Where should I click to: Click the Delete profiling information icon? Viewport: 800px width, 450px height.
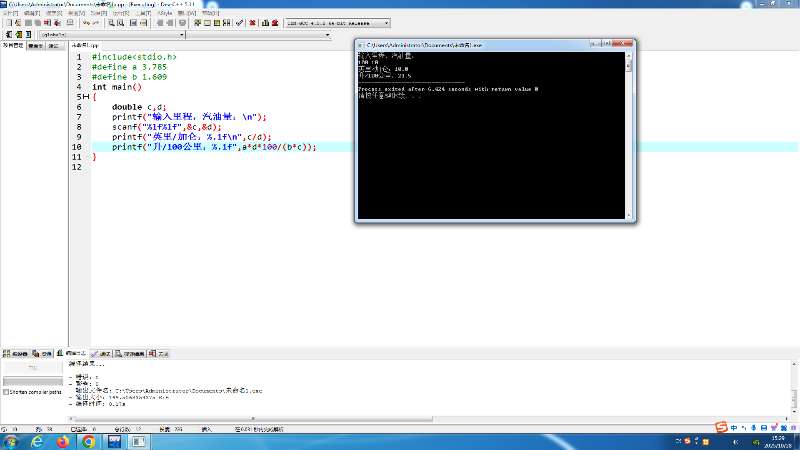(275, 23)
